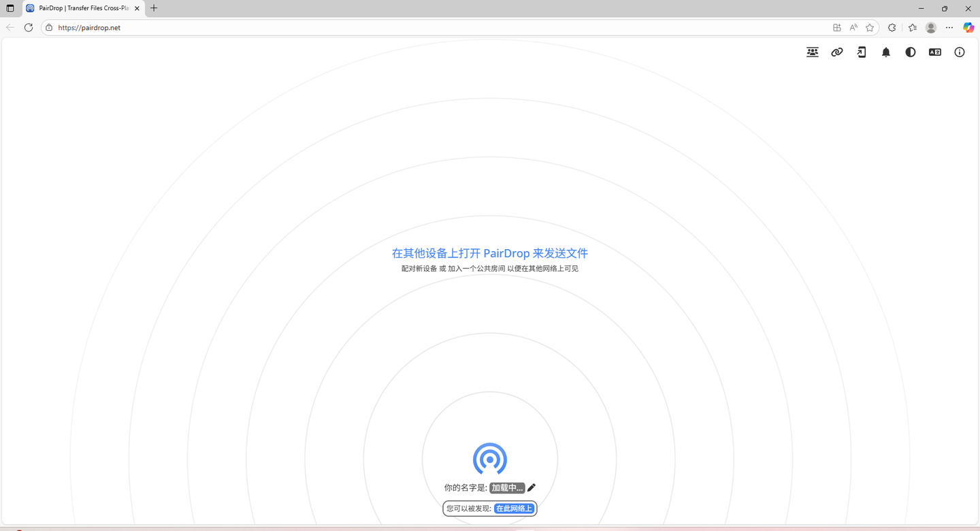Launch Copilot from the toolbar
The width and height of the screenshot is (980, 531).
[x=968, y=28]
